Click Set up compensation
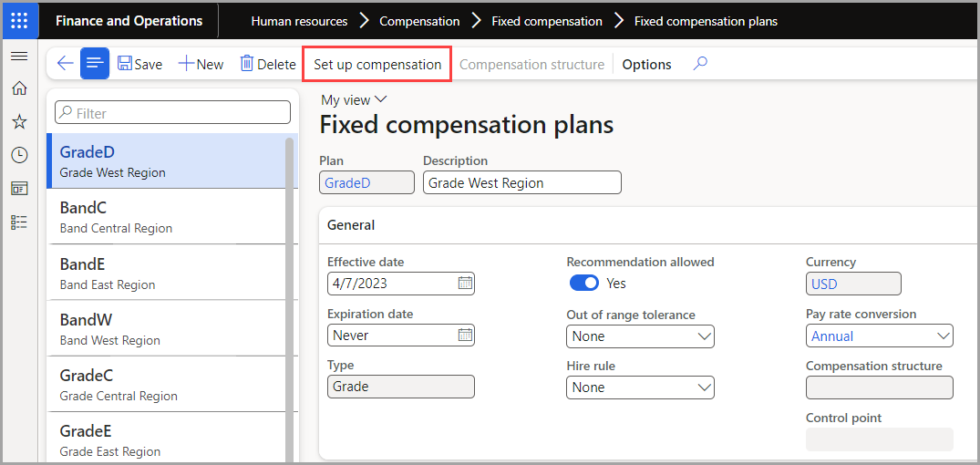 click(x=377, y=65)
